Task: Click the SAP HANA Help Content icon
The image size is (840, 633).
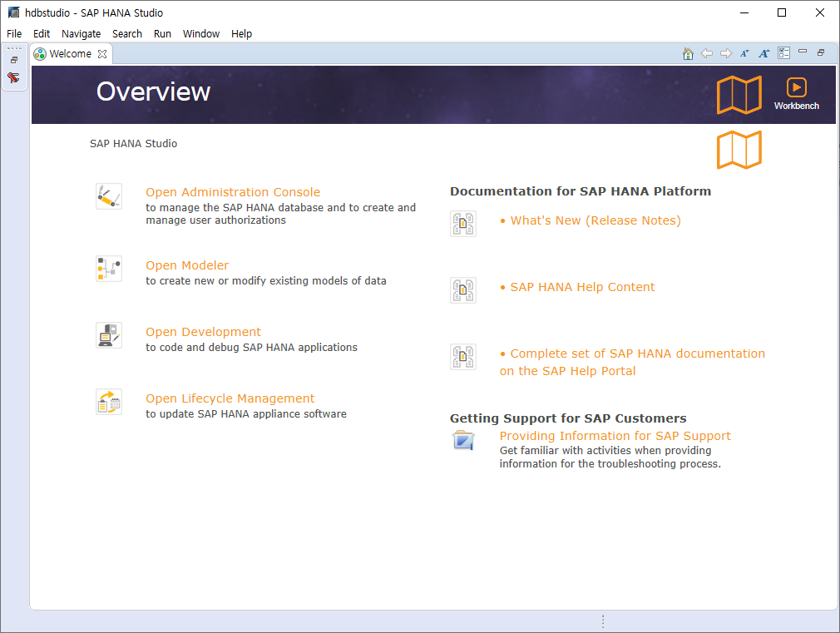Action: [x=463, y=290]
